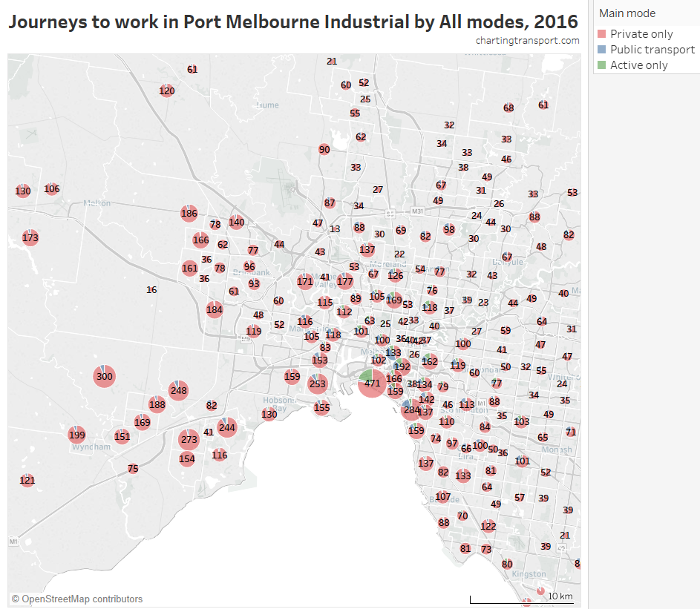The width and height of the screenshot is (700, 609).
Task: Click the chartingtransport.com source text
Action: click(527, 41)
